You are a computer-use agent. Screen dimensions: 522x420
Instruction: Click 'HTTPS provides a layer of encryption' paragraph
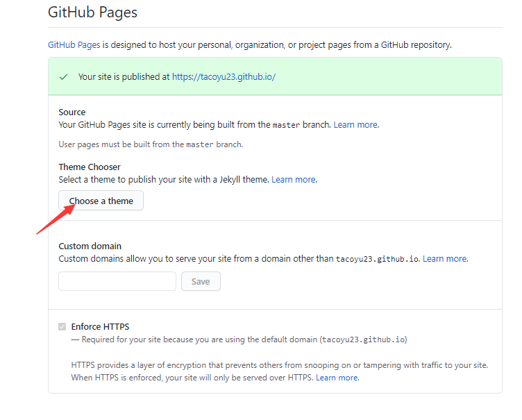coord(280,365)
